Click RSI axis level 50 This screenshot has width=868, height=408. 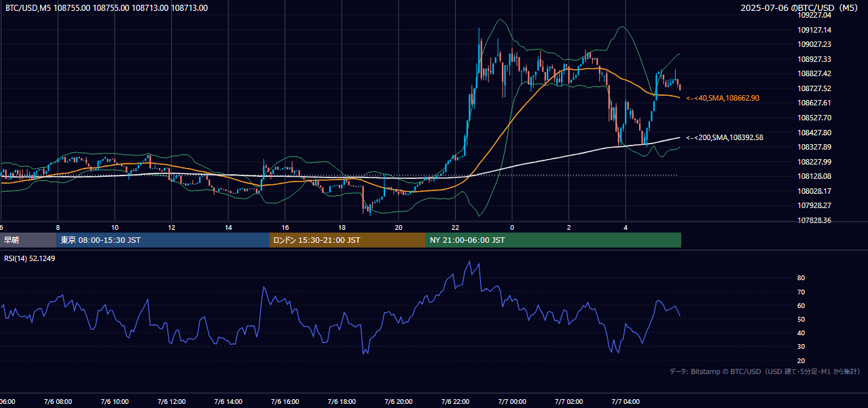[x=801, y=319]
